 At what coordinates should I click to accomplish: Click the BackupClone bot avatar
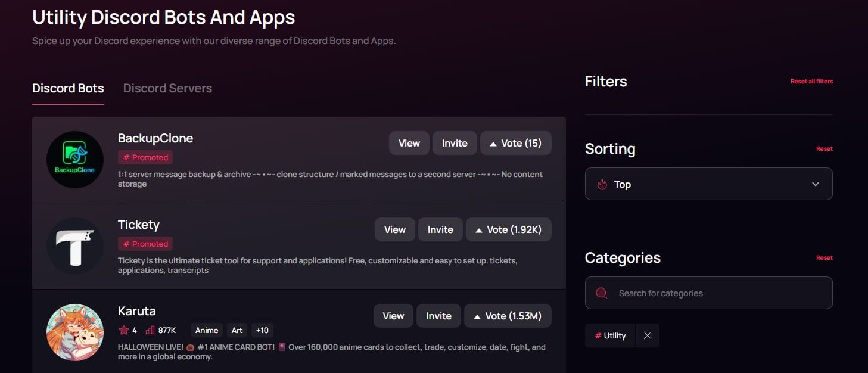click(x=74, y=159)
